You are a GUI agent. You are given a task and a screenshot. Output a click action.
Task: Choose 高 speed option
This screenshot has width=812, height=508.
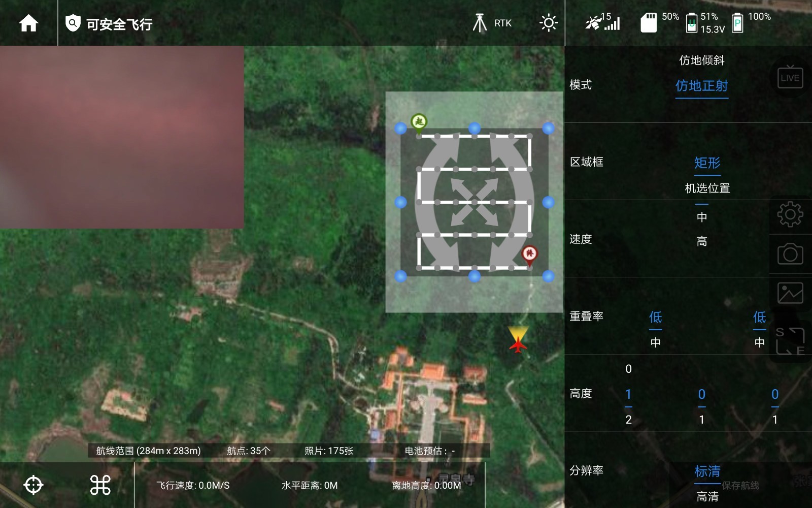pos(701,241)
